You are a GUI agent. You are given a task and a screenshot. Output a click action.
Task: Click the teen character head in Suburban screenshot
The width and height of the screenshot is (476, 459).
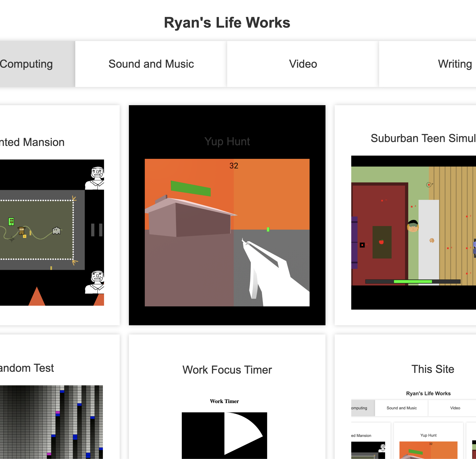(413, 226)
